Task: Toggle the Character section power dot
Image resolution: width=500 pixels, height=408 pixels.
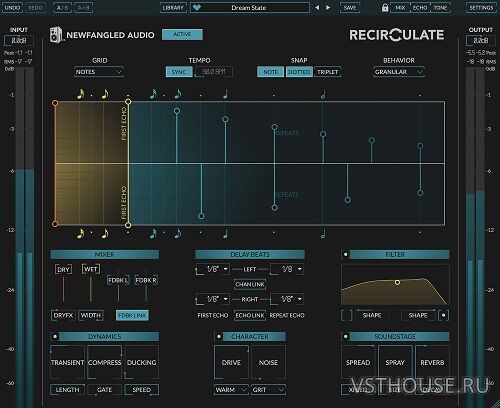Action: [219, 336]
